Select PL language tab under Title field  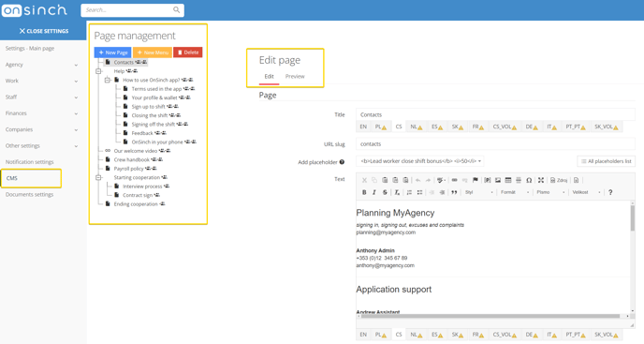(x=381, y=127)
